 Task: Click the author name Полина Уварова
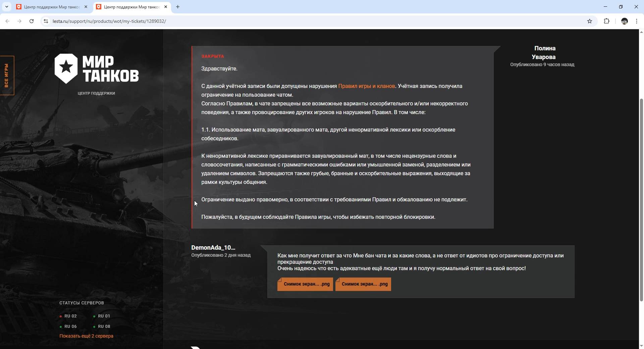544,53
